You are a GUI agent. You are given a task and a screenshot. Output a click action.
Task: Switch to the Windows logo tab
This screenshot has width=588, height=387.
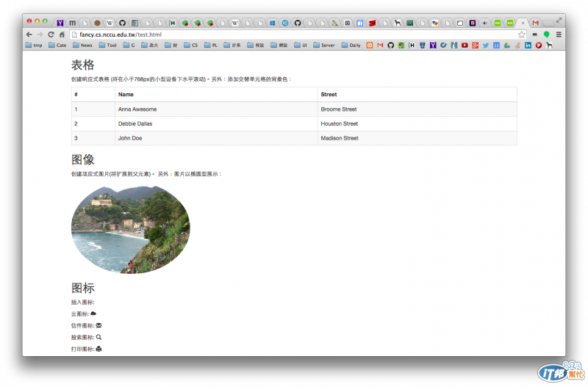click(272, 23)
